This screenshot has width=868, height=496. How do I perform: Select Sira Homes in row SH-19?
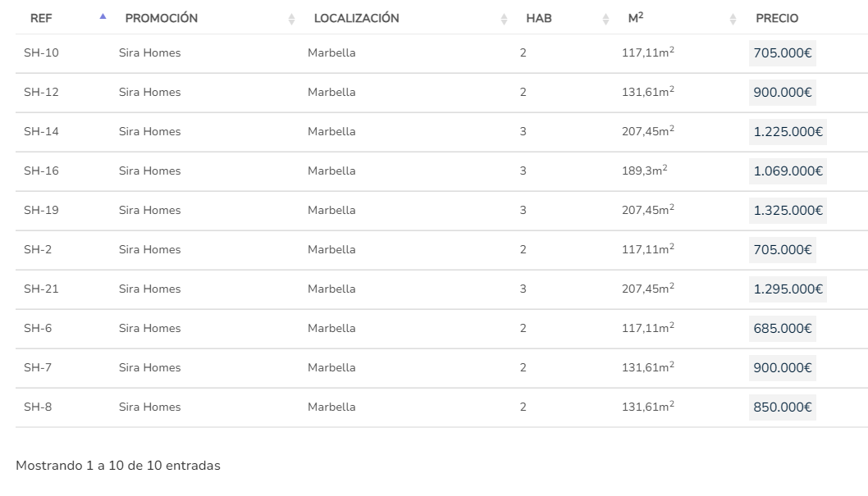149,210
